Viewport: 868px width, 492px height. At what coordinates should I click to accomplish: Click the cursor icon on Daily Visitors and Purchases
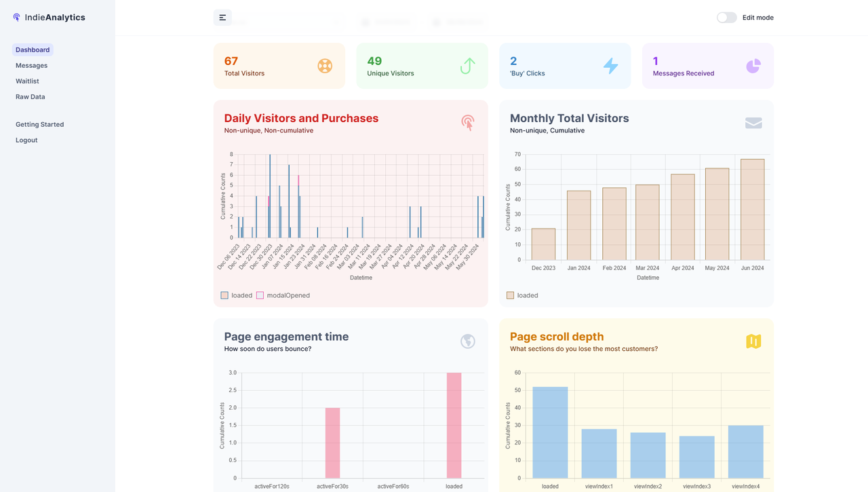click(467, 123)
